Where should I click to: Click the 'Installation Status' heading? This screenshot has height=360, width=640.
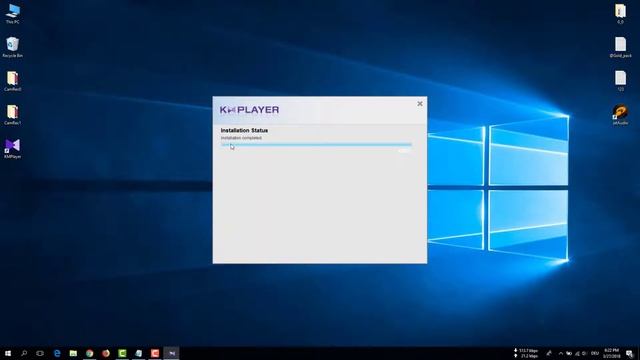click(244, 130)
